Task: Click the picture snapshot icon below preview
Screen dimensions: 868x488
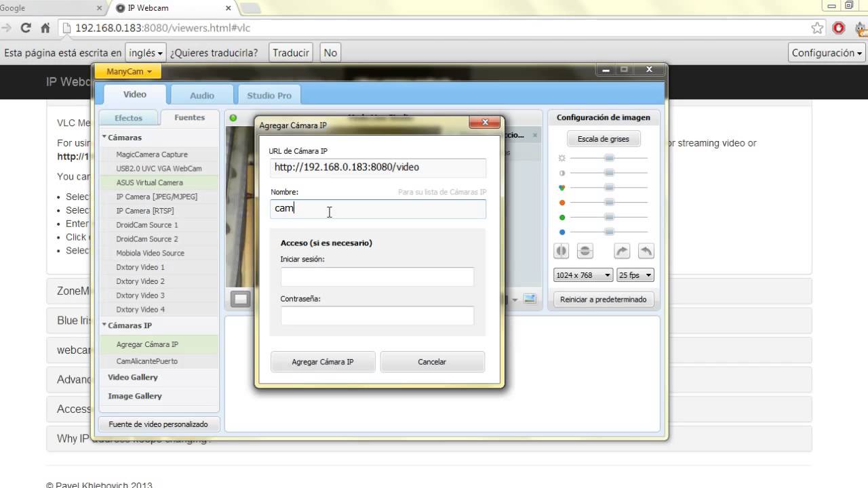Action: [530, 299]
